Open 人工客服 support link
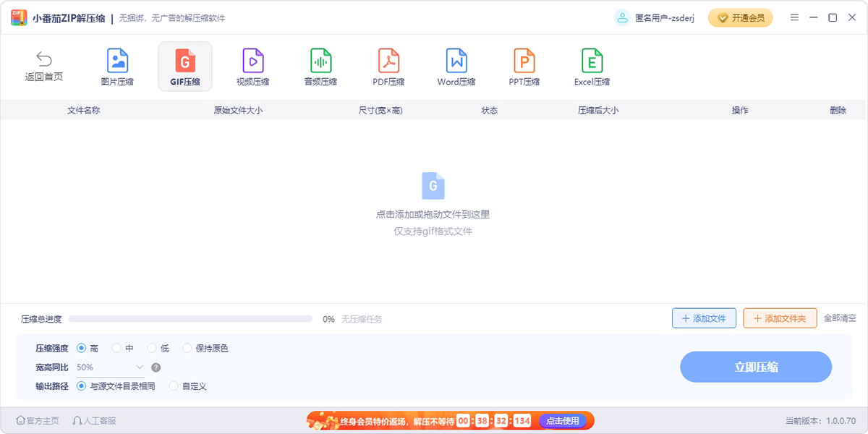The height and width of the screenshot is (434, 868). pos(94,420)
